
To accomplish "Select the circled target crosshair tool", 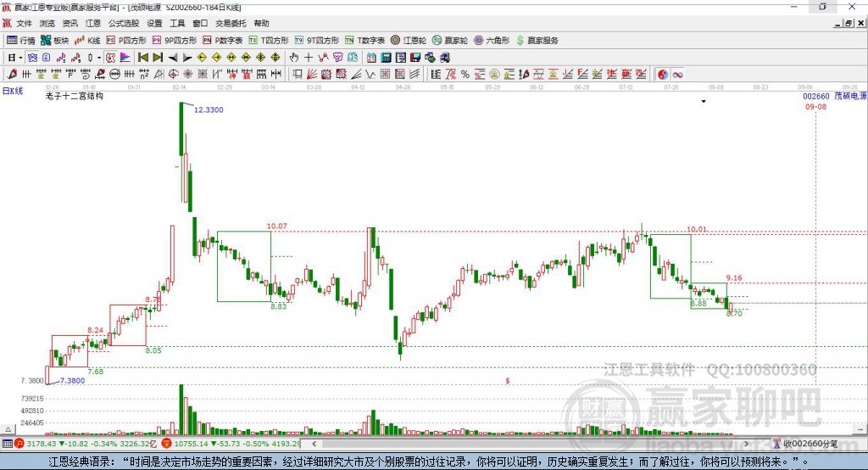I will tap(173, 75).
